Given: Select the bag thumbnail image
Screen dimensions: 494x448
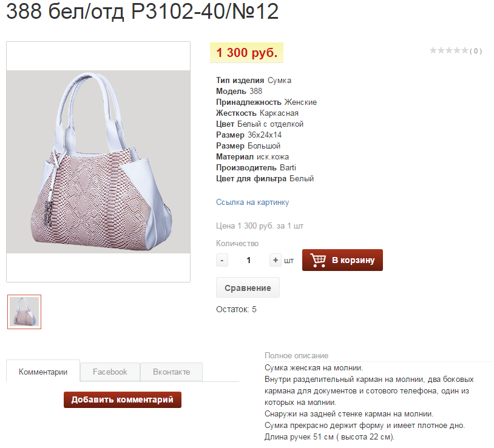Looking at the screenshot, I should click(x=24, y=312).
